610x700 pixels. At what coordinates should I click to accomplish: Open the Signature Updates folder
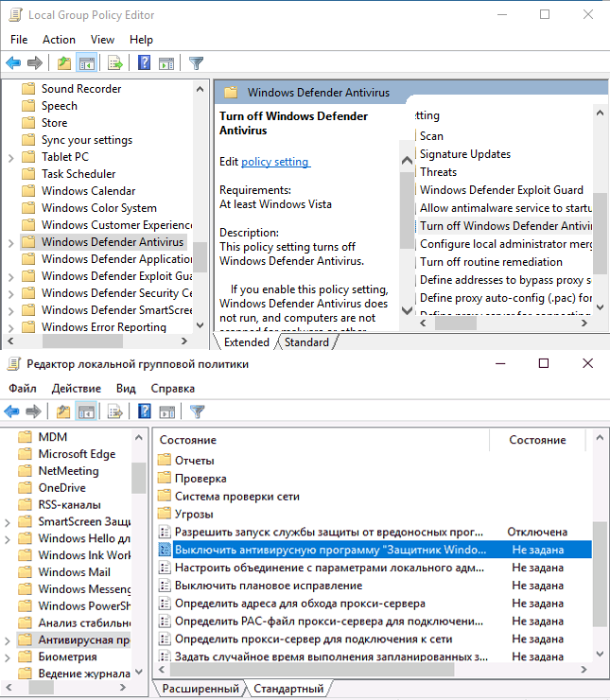(465, 154)
